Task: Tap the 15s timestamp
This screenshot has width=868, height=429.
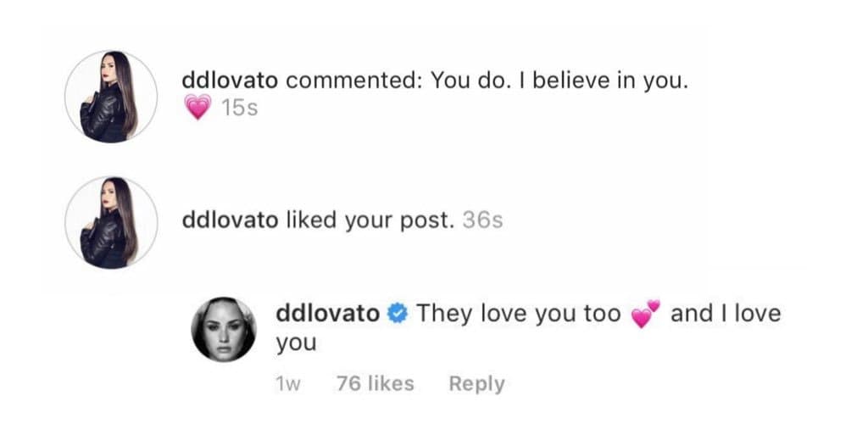Action: pos(239,108)
